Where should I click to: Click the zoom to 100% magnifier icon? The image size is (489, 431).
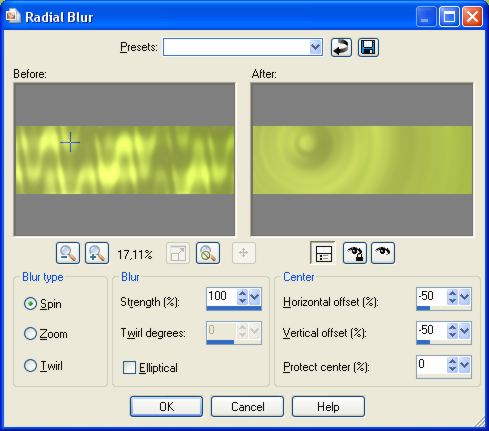click(x=208, y=253)
